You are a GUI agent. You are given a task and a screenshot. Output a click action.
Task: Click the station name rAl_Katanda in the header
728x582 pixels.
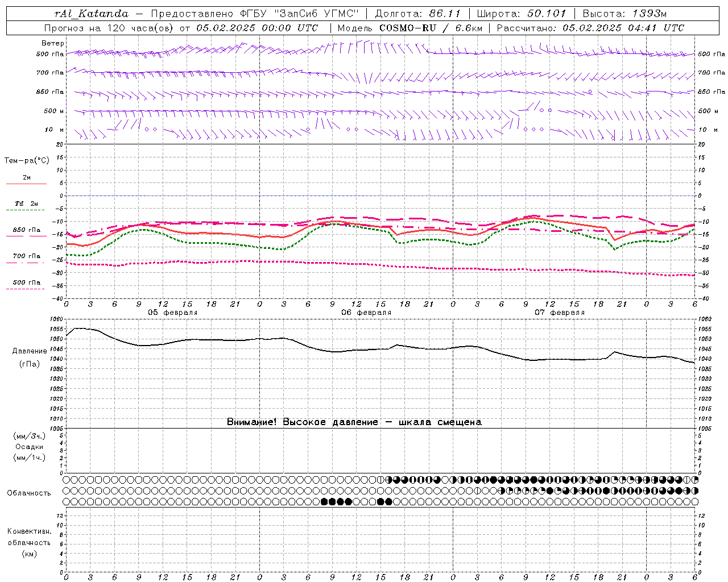(92, 14)
